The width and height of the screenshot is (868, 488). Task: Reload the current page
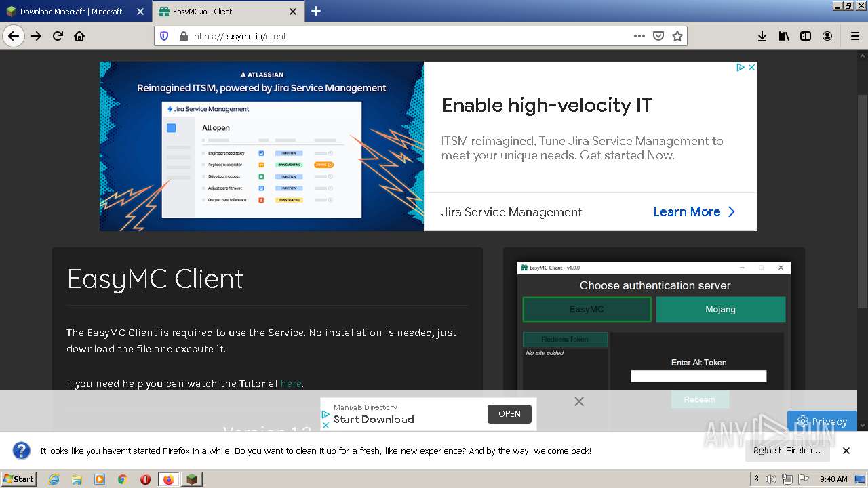click(58, 36)
